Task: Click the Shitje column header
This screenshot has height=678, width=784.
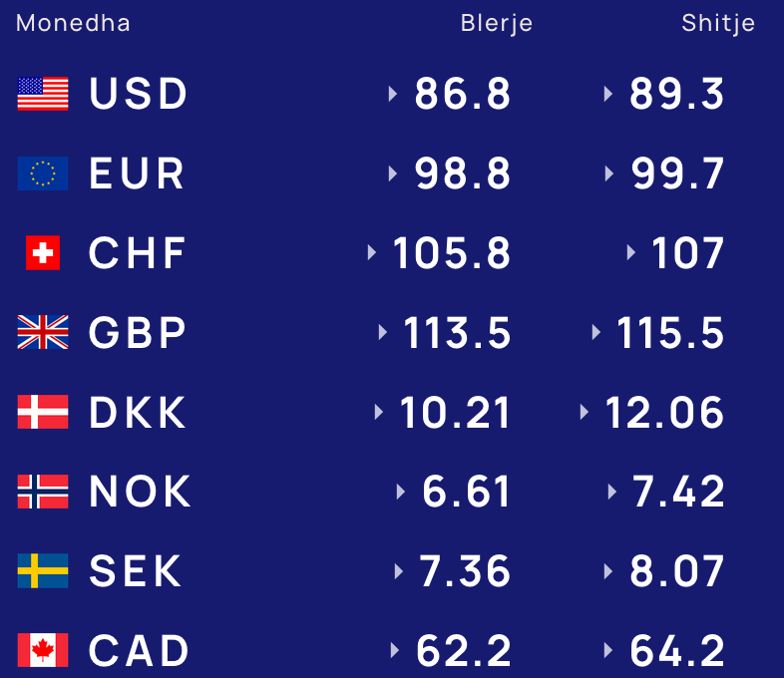Action: pos(718,24)
